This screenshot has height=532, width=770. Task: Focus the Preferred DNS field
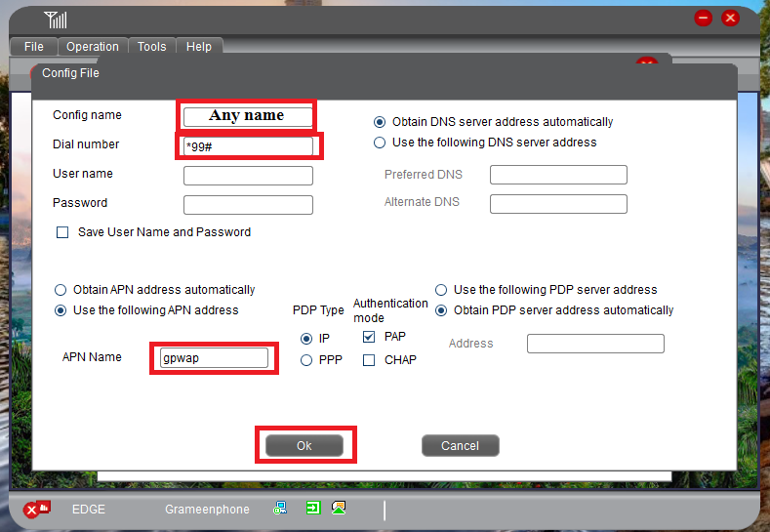[558, 175]
